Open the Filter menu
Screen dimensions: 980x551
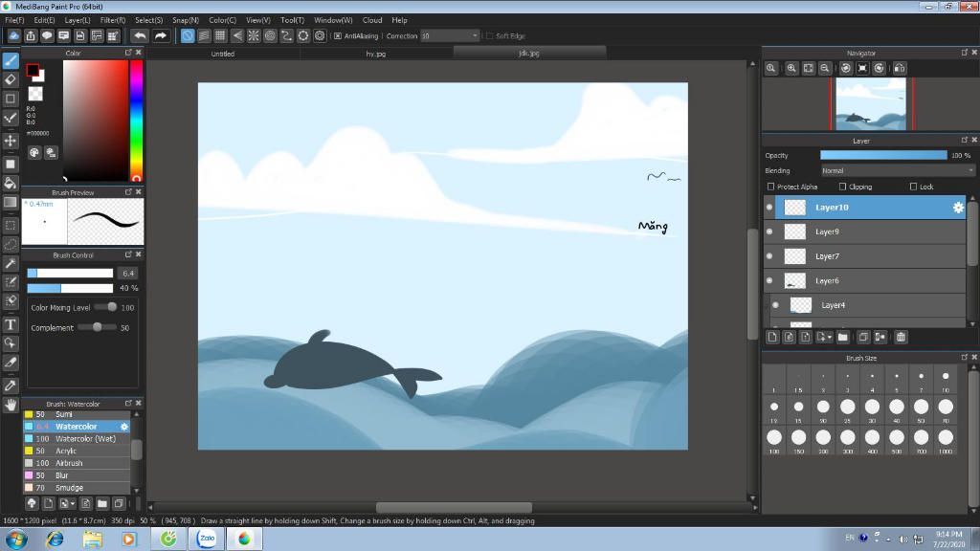tap(113, 20)
